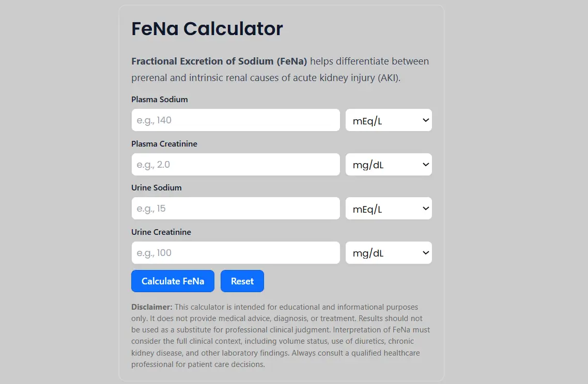This screenshot has width=588, height=384.
Task: Select the example placeholder field showing 140
Action: coord(235,120)
